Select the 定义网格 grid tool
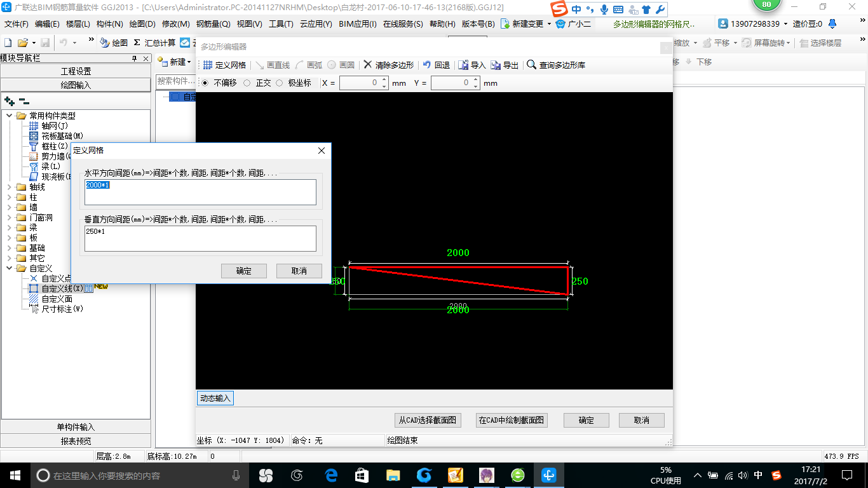 coord(224,65)
